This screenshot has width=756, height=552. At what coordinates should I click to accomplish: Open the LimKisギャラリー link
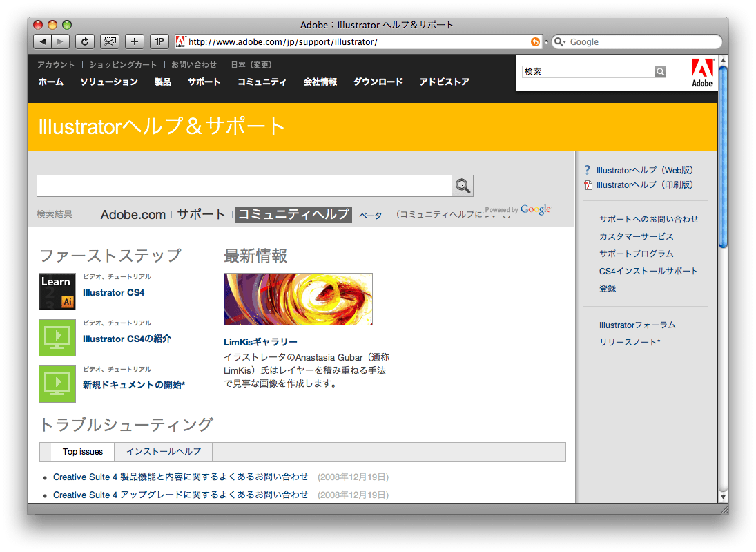coord(260,342)
